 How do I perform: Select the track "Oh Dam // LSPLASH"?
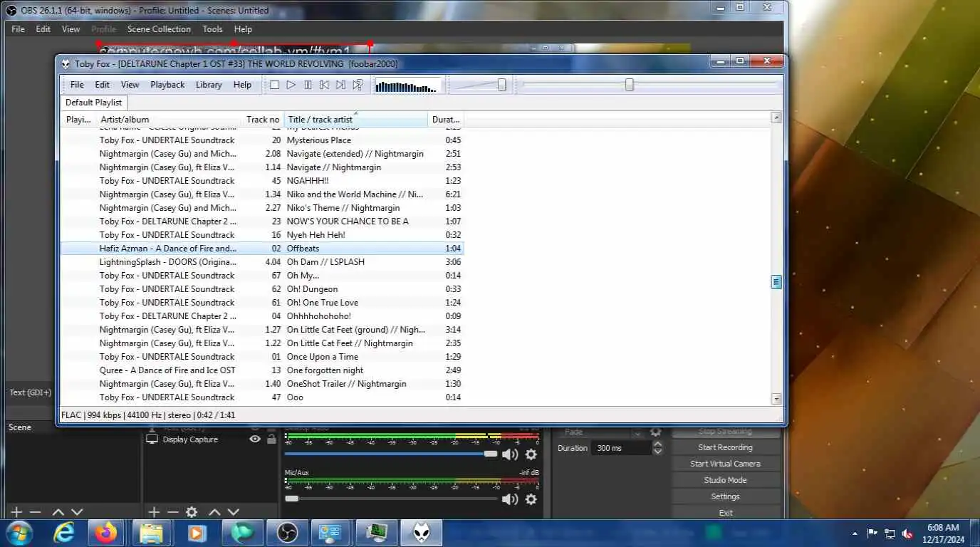(x=262, y=262)
